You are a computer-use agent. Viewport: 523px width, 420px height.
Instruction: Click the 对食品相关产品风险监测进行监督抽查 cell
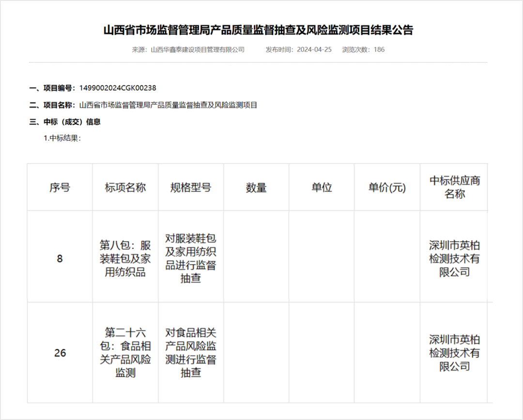[x=191, y=353]
